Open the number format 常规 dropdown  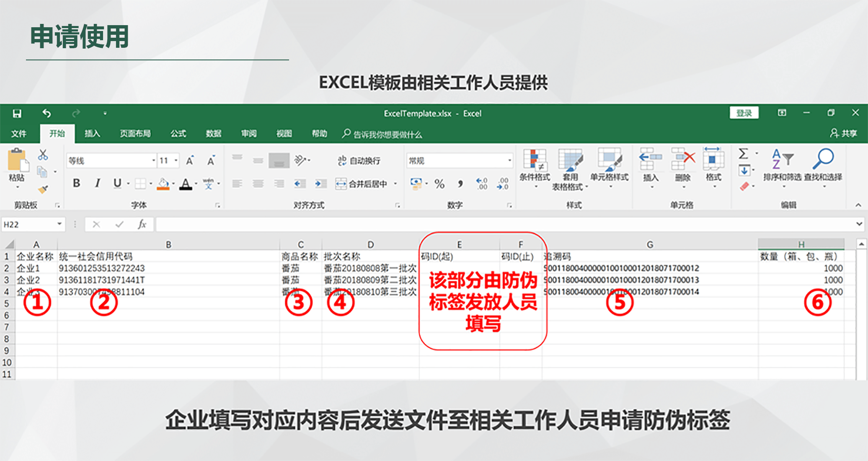click(x=509, y=161)
